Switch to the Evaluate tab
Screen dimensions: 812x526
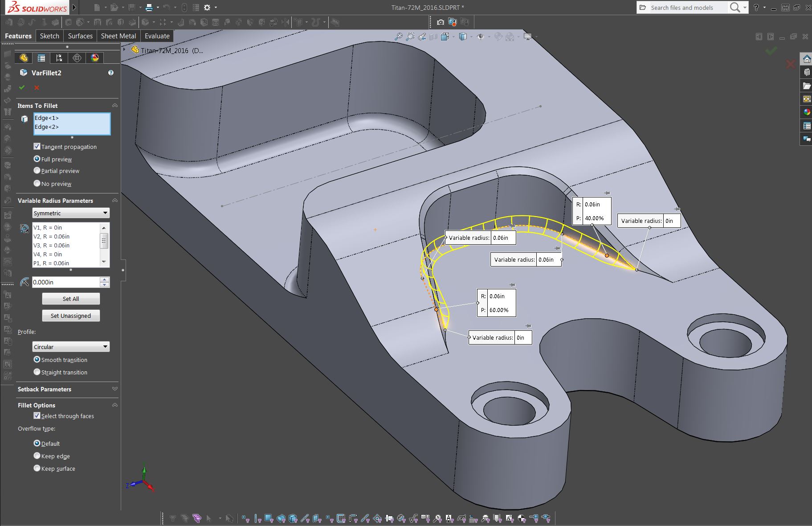coord(157,36)
